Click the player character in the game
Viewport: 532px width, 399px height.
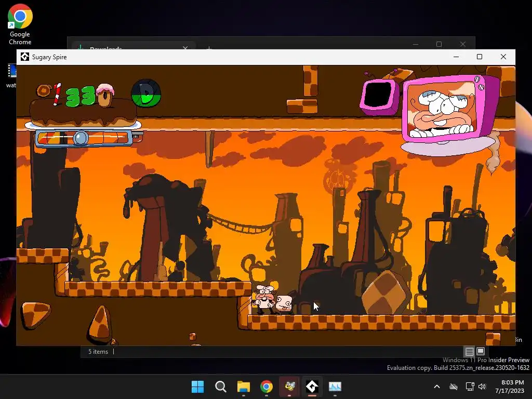(x=264, y=300)
